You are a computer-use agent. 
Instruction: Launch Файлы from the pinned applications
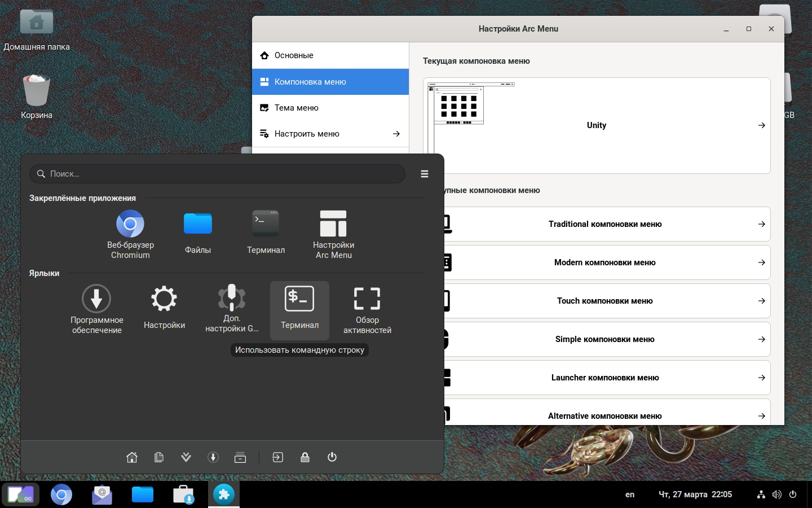click(x=198, y=234)
